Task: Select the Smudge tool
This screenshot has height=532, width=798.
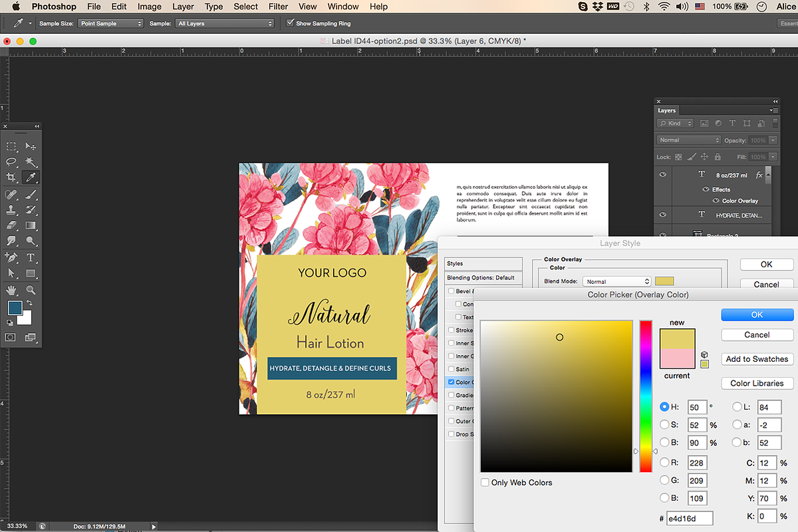Action: [x=11, y=241]
